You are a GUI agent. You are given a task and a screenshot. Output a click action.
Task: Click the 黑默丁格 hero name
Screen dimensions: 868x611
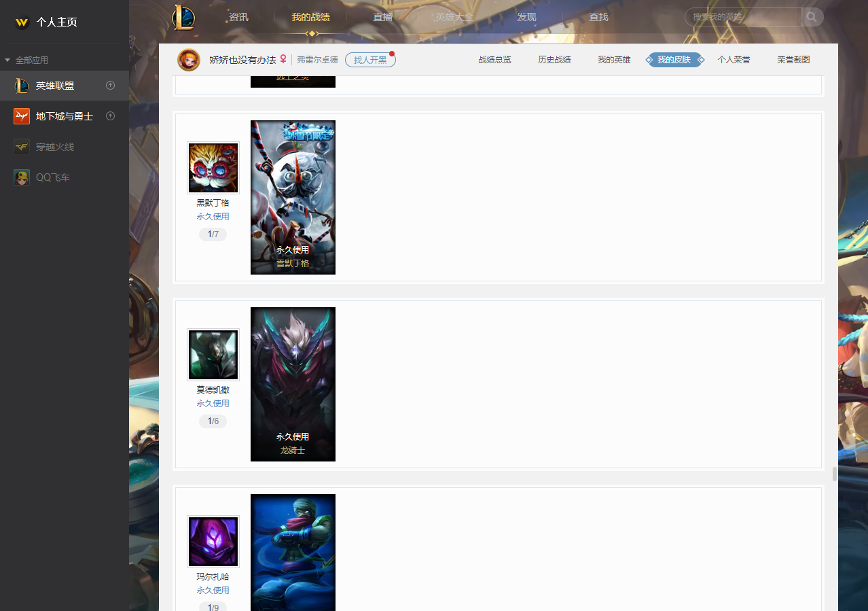pyautogui.click(x=213, y=203)
